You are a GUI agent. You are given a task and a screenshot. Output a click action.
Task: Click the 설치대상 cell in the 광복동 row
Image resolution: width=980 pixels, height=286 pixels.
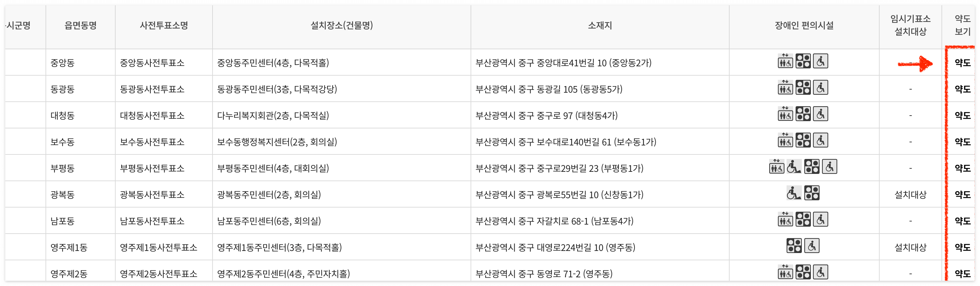pos(910,195)
